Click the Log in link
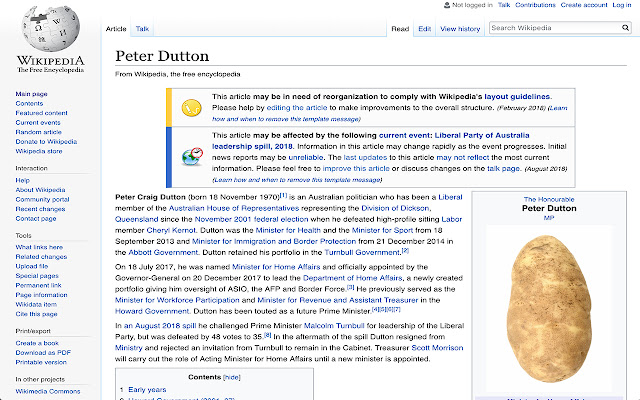640x400 pixels. click(622, 5)
